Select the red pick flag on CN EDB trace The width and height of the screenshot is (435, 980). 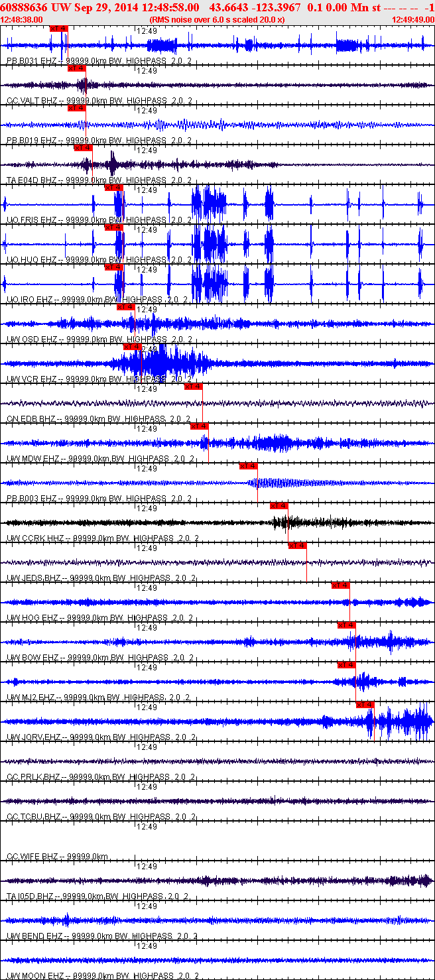coord(193,387)
